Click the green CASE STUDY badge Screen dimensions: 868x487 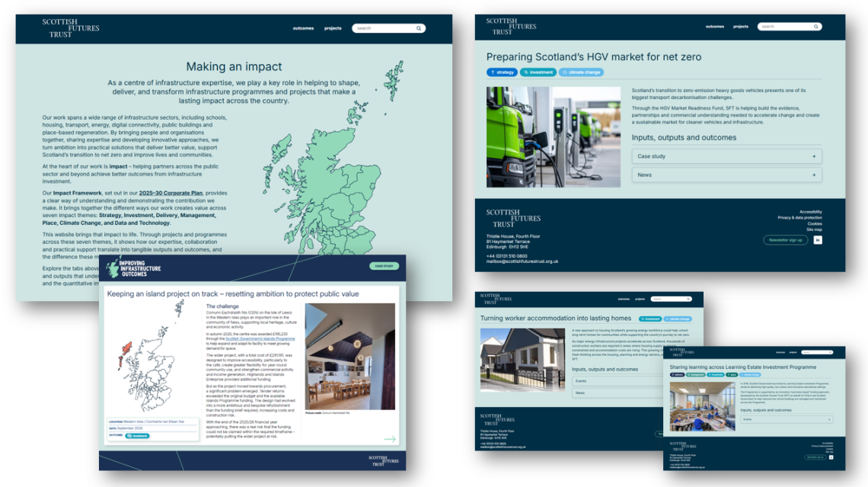(x=384, y=266)
